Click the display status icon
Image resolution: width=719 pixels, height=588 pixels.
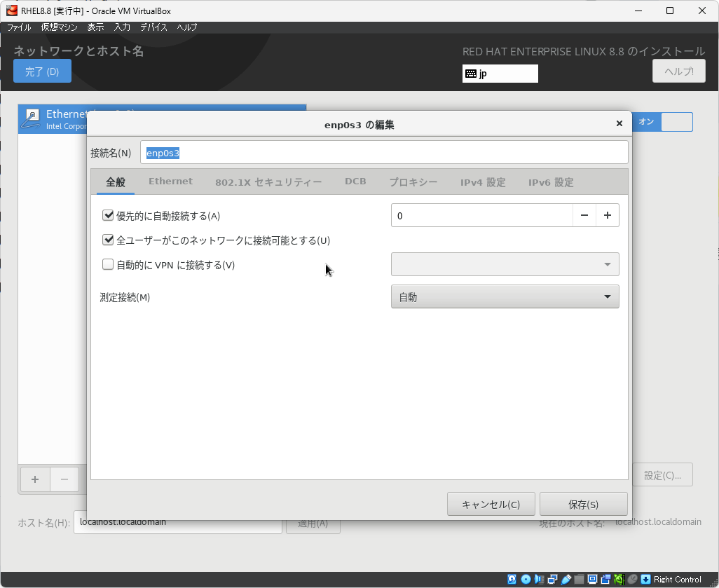[592, 580]
